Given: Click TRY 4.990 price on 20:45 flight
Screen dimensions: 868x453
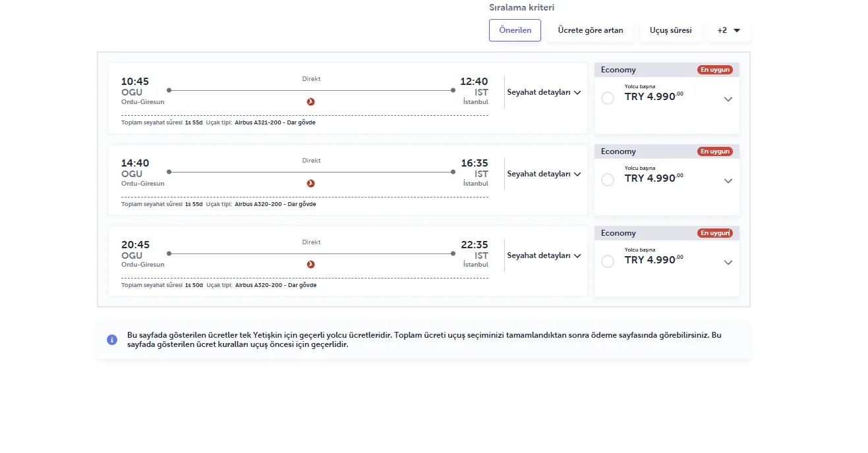Looking at the screenshot, I should pos(654,259).
